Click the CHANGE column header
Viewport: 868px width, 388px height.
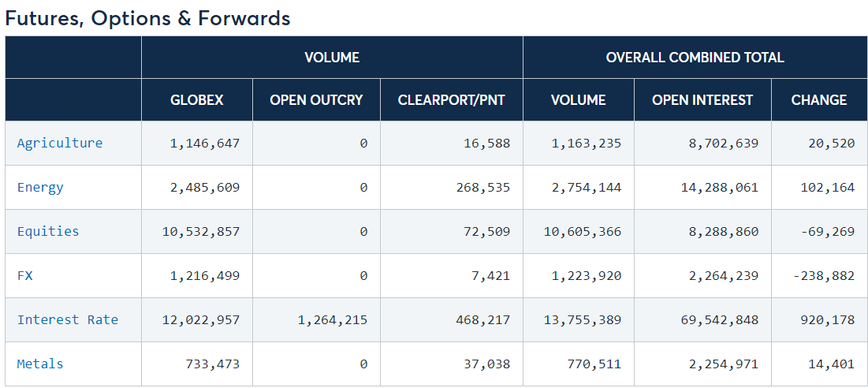pyautogui.click(x=819, y=99)
